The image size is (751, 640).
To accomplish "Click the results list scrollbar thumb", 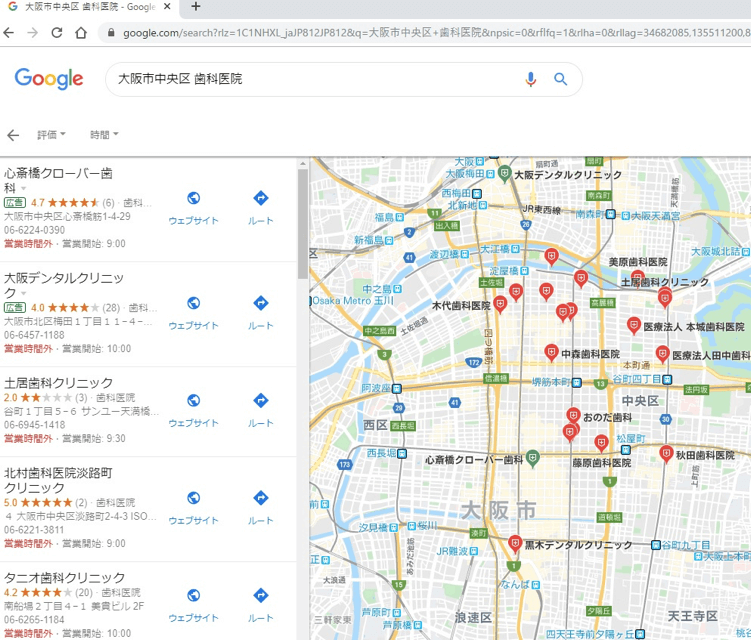I will (x=302, y=223).
